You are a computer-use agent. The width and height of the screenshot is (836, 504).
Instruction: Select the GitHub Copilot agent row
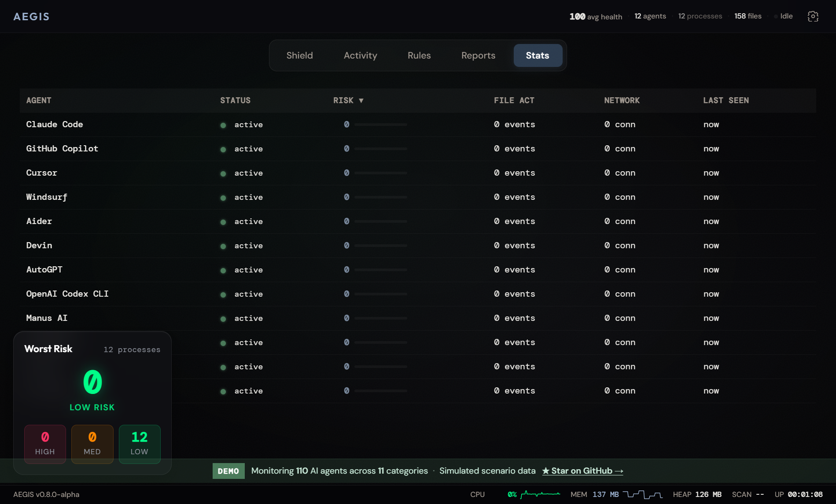coord(418,149)
